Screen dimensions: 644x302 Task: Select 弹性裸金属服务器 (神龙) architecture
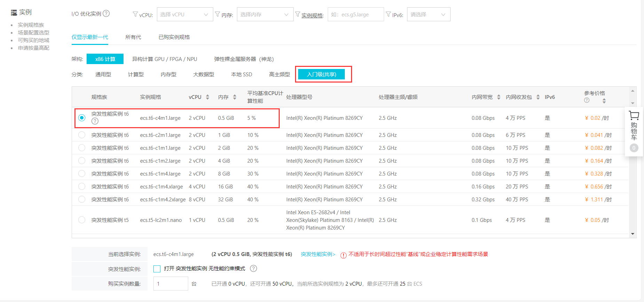pyautogui.click(x=244, y=59)
